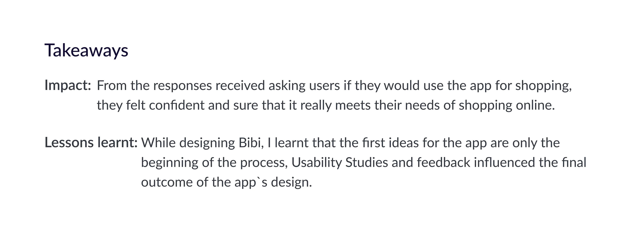Click the phrase shopping online.
644x230 pixels.
pyautogui.click(x=506, y=105)
